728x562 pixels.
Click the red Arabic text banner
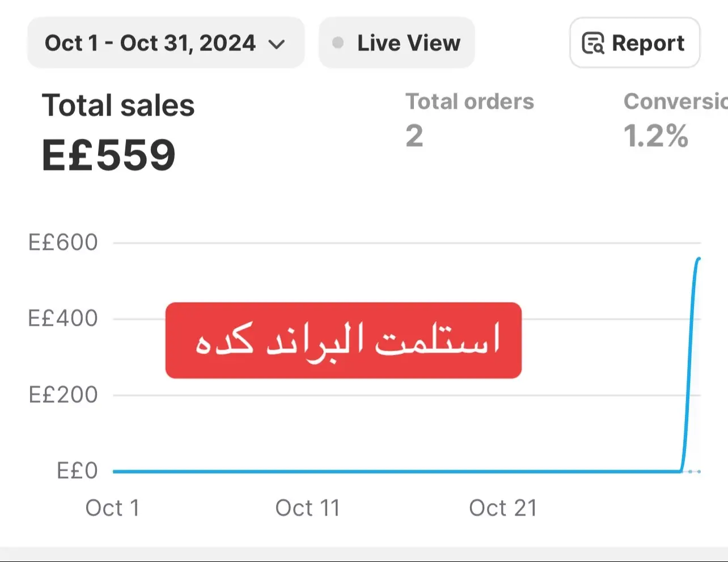point(344,340)
